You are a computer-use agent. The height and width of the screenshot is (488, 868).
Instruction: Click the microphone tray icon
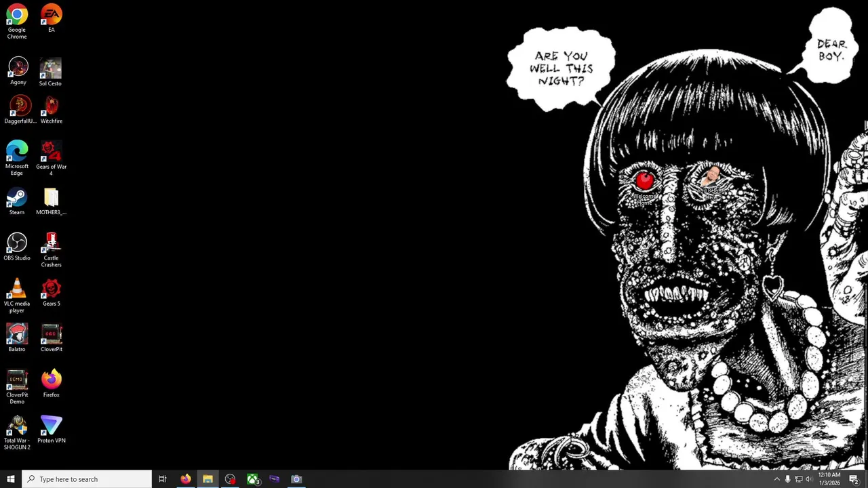[x=787, y=479]
